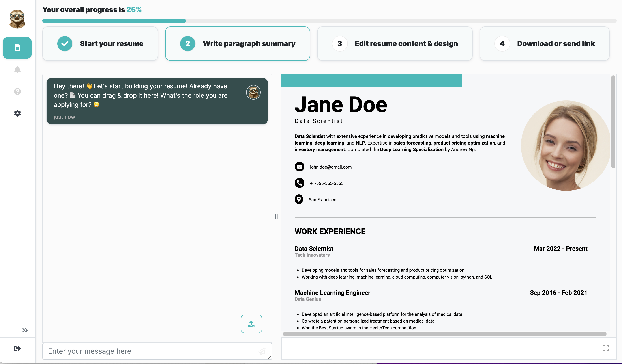This screenshot has width=622, height=364.
Task: Toggle fullscreen resume preview icon
Action: point(605,348)
